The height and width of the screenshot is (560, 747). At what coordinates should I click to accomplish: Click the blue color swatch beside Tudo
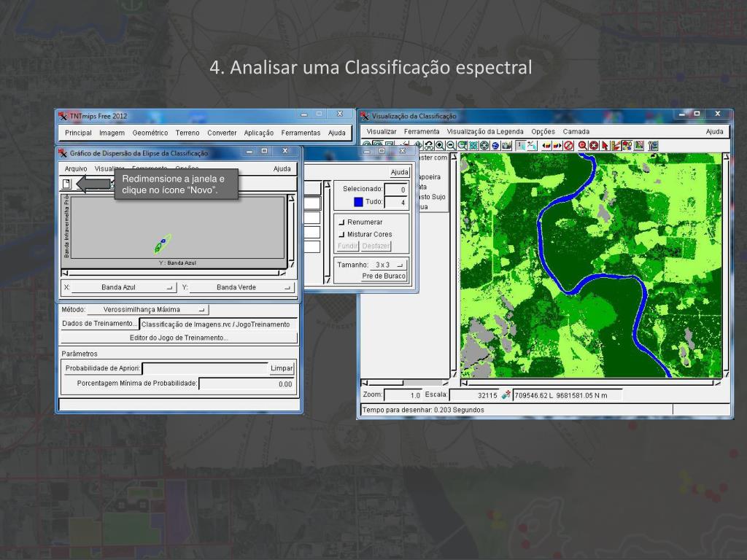358,202
